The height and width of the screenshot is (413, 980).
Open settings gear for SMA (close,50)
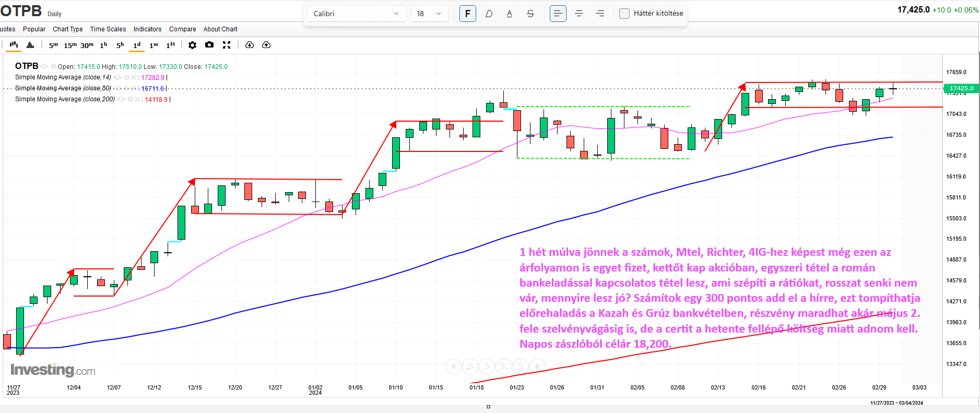(x=126, y=88)
